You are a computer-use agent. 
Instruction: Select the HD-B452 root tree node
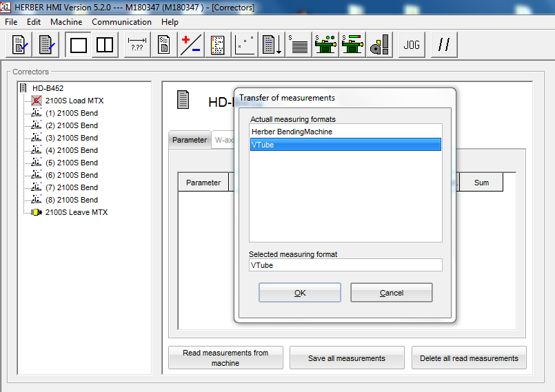point(48,88)
